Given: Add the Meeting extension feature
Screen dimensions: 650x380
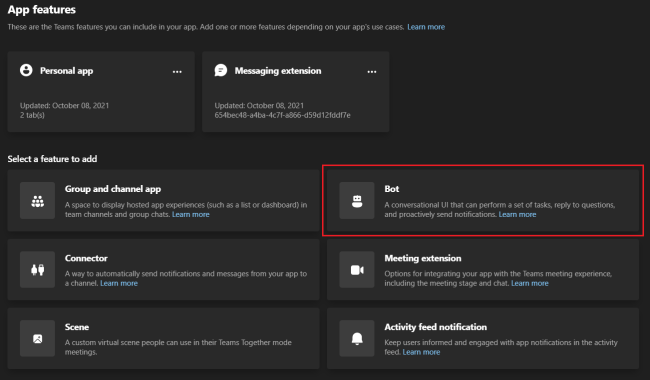Looking at the screenshot, I should [x=483, y=269].
